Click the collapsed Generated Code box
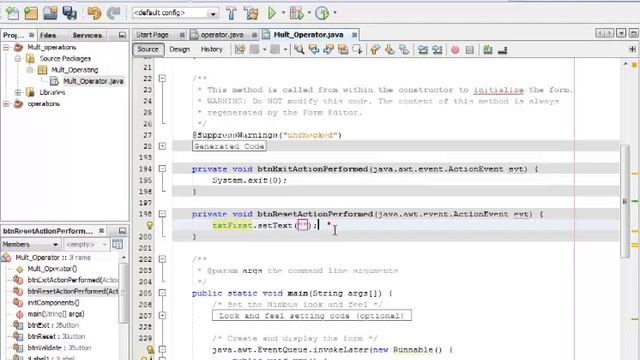The image size is (640, 360). coord(229,146)
